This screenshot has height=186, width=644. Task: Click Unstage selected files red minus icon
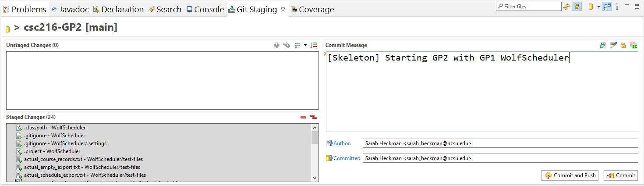click(303, 117)
